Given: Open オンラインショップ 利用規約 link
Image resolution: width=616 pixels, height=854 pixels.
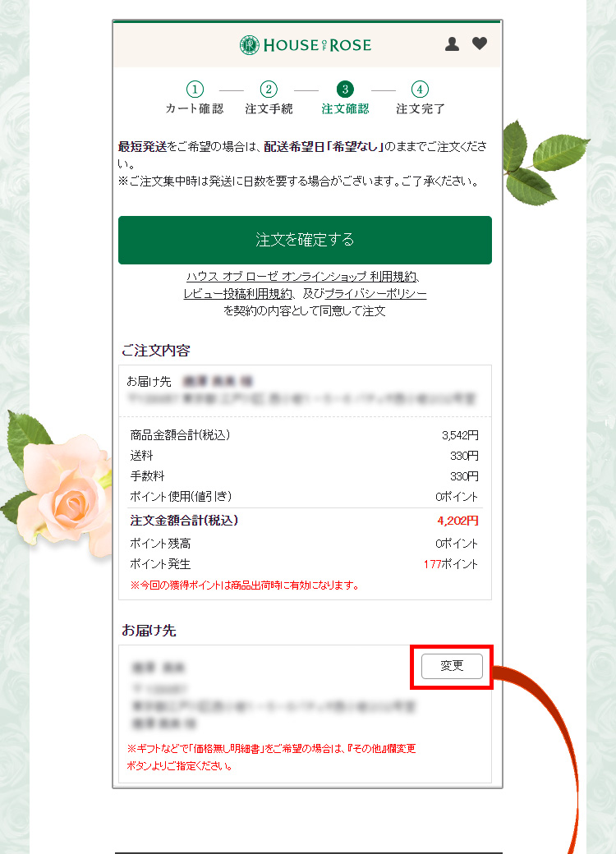Looking at the screenshot, I should (303, 277).
